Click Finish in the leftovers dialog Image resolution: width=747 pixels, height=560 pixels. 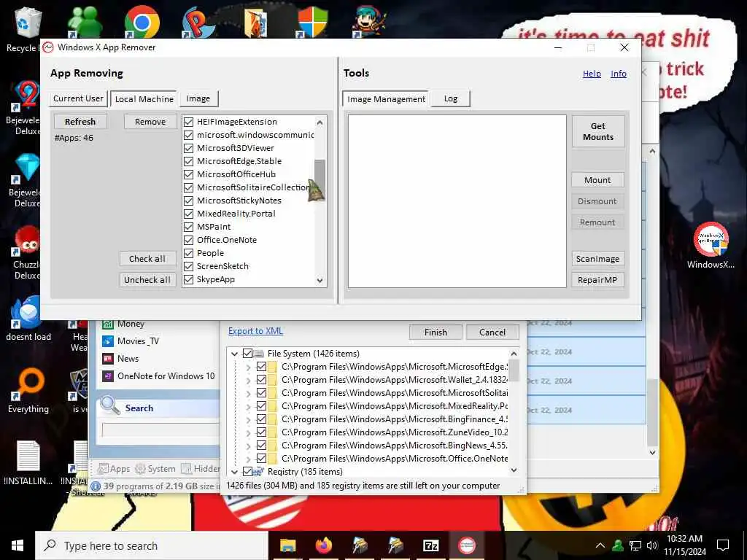point(436,332)
